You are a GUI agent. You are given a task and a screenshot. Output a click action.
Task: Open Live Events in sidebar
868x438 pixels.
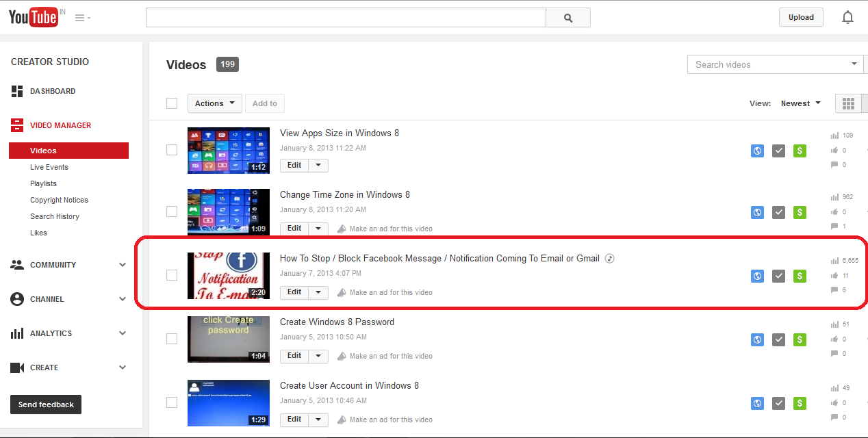(49, 167)
